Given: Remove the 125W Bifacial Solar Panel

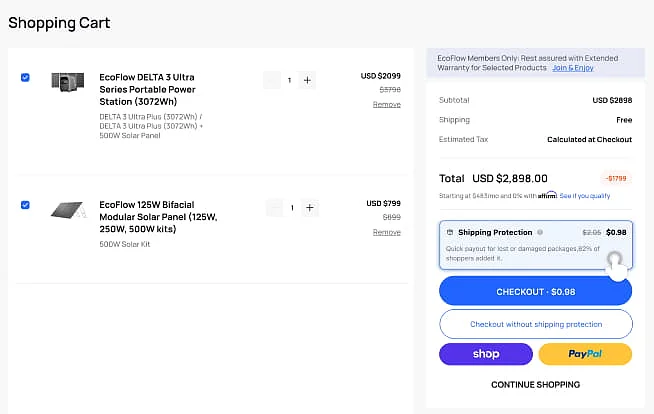Looking at the screenshot, I should [387, 232].
